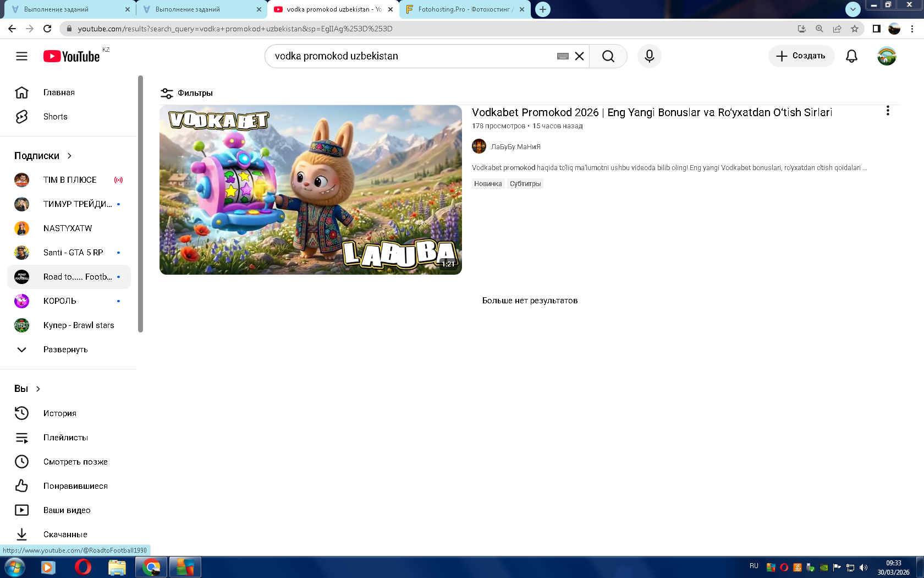Click the Chrome address bar URL
Image resolution: width=924 pixels, height=578 pixels.
click(x=235, y=29)
